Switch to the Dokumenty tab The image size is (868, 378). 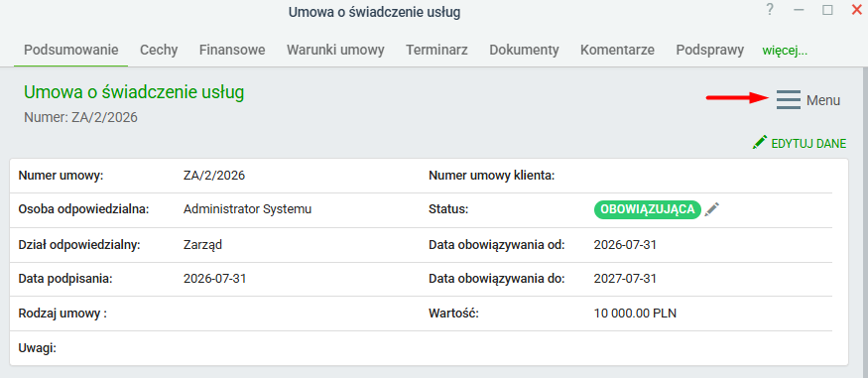[524, 50]
